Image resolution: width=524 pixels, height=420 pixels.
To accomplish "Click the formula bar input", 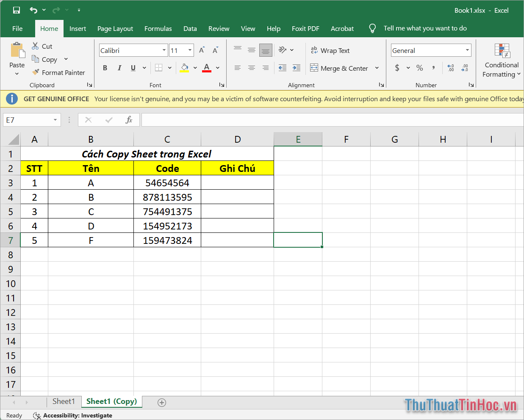I will 333,120.
